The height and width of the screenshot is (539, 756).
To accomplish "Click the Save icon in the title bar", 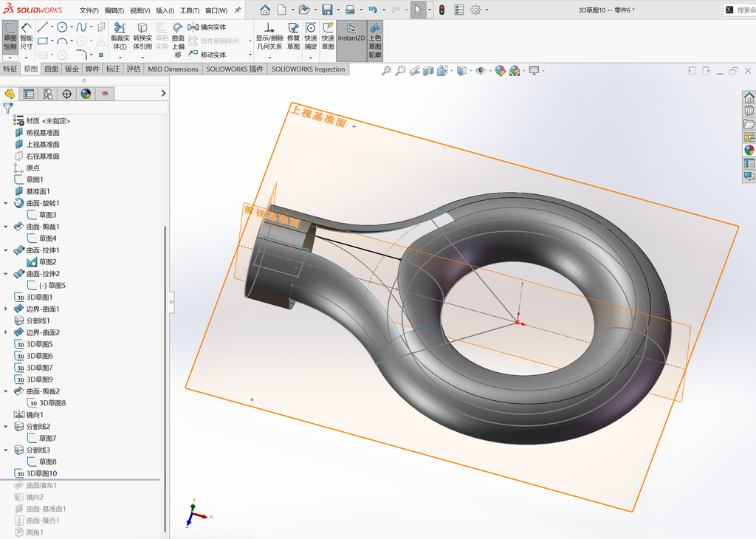I will coord(327,10).
